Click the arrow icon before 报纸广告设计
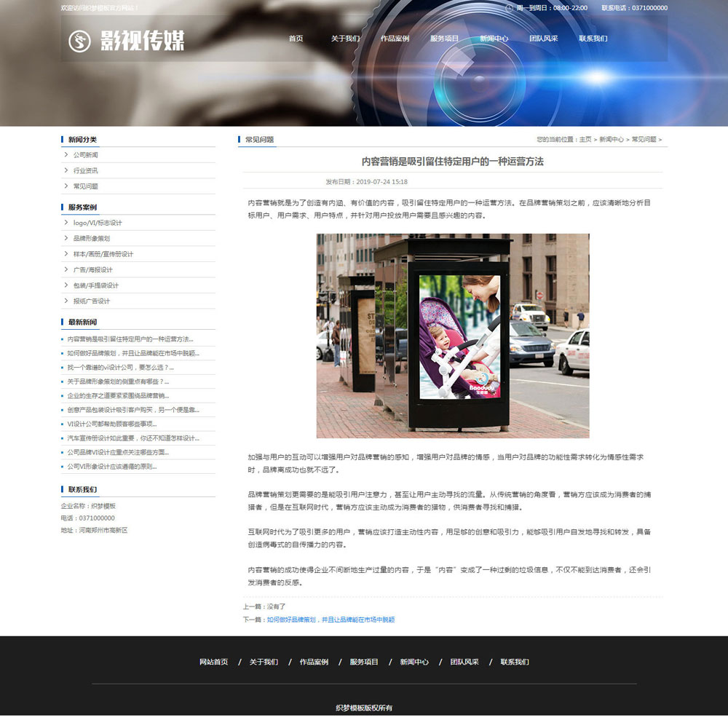 click(67, 301)
